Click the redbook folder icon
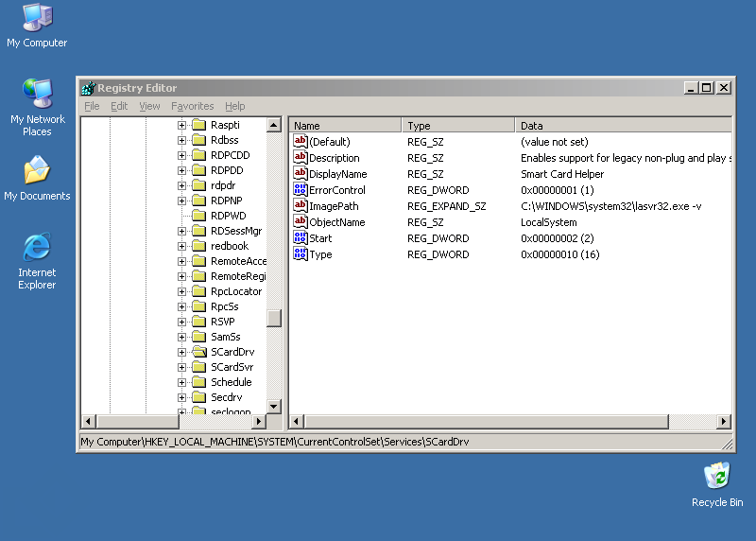This screenshot has width=756, height=541. coord(199,246)
